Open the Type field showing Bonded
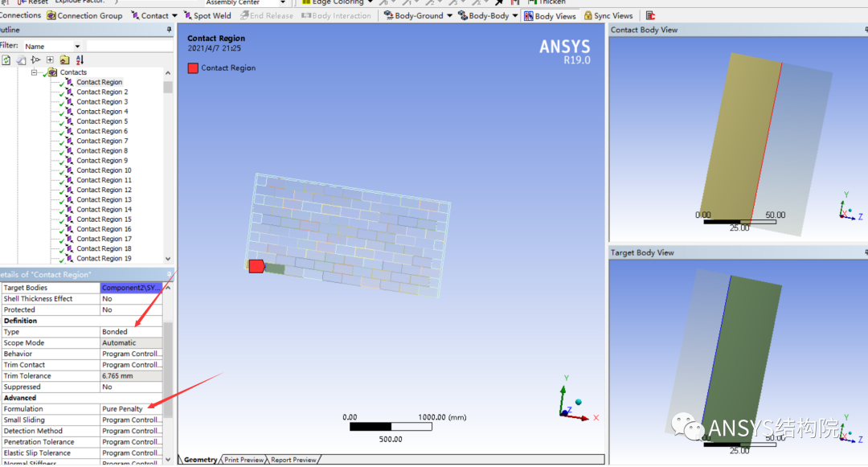868x467 pixels. pyautogui.click(x=131, y=331)
